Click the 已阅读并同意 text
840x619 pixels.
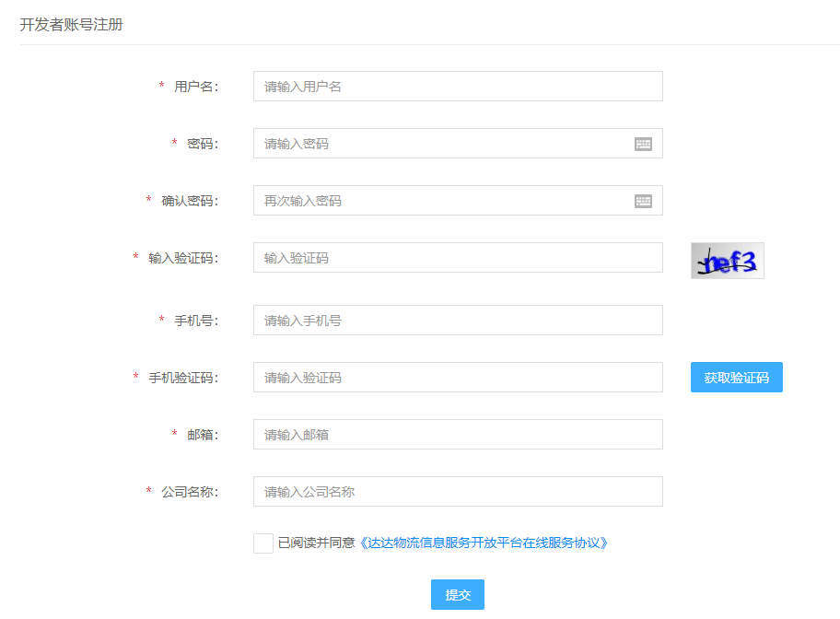coord(316,543)
